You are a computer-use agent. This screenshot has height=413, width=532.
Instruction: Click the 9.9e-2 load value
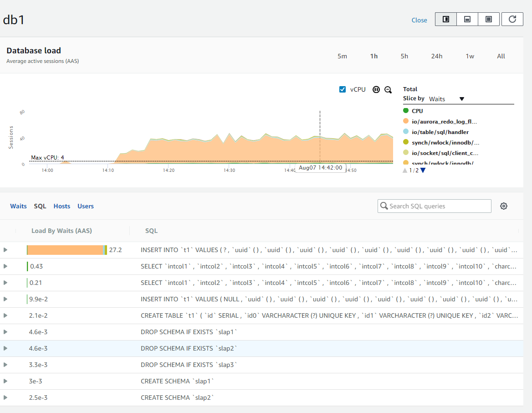point(38,299)
